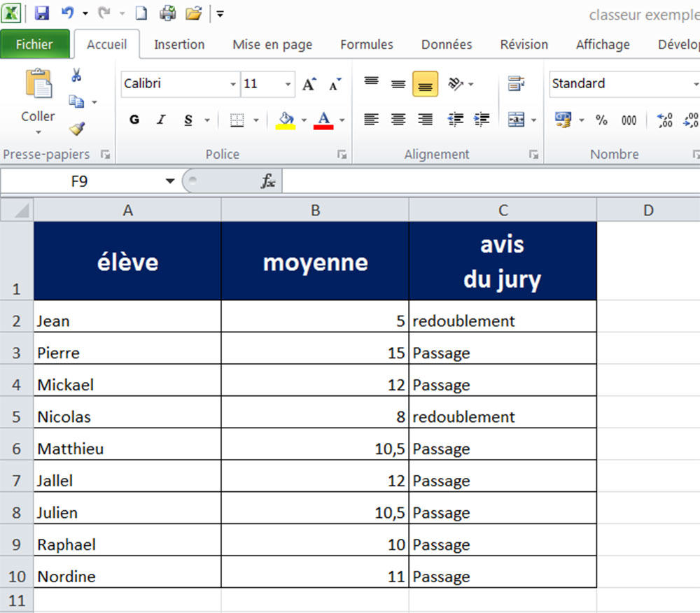
Task: Open the merge cells dropdown arrow
Action: coord(533,120)
